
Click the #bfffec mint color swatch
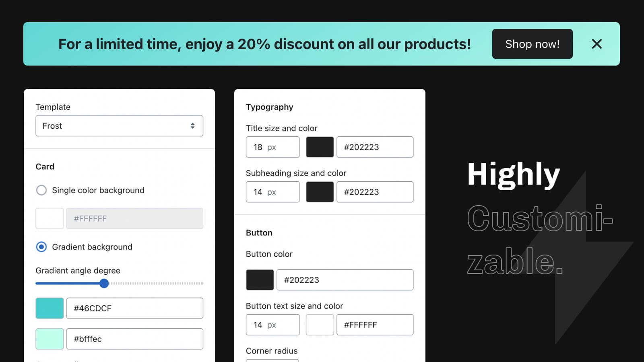click(50, 339)
